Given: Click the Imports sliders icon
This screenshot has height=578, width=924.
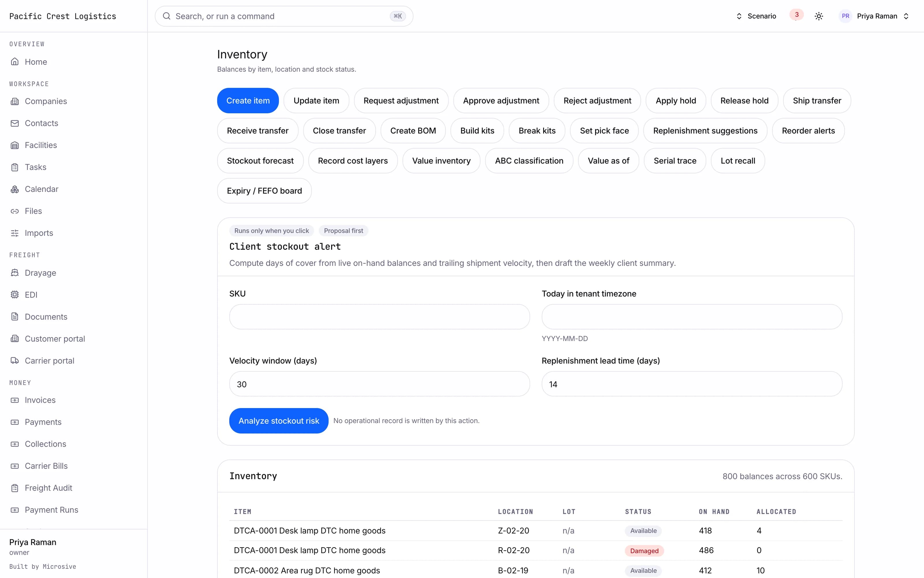Looking at the screenshot, I should (14, 233).
